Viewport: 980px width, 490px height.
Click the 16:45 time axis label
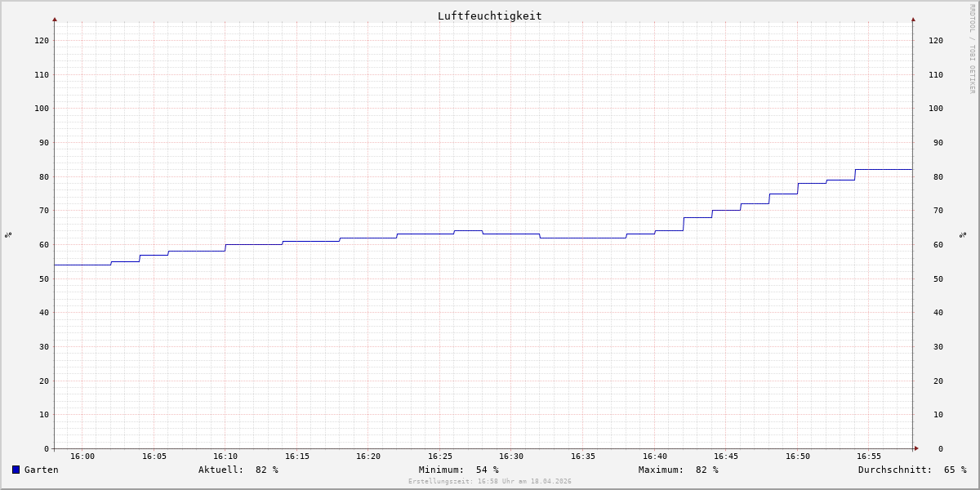coord(726,457)
